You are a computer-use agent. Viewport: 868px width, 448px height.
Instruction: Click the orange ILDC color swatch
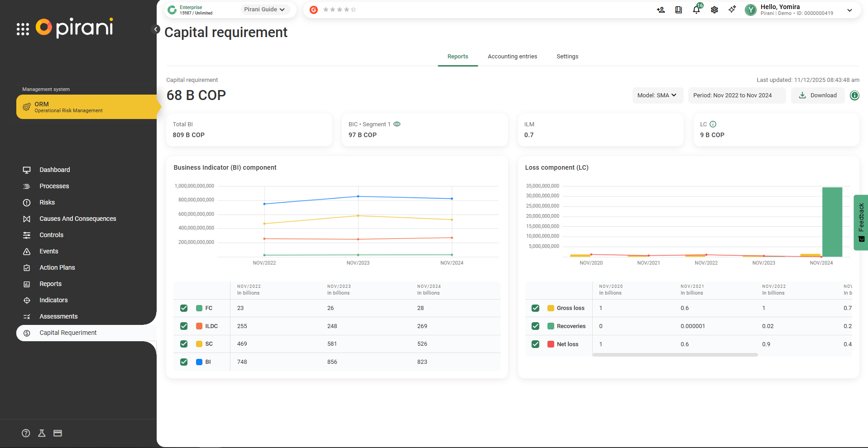point(199,326)
